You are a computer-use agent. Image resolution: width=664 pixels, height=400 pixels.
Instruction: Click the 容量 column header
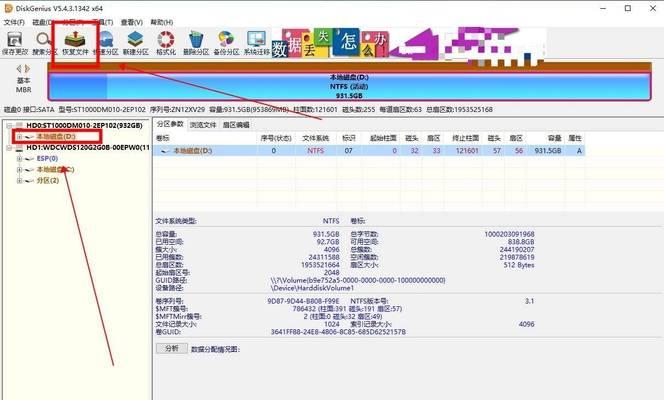pos(554,138)
